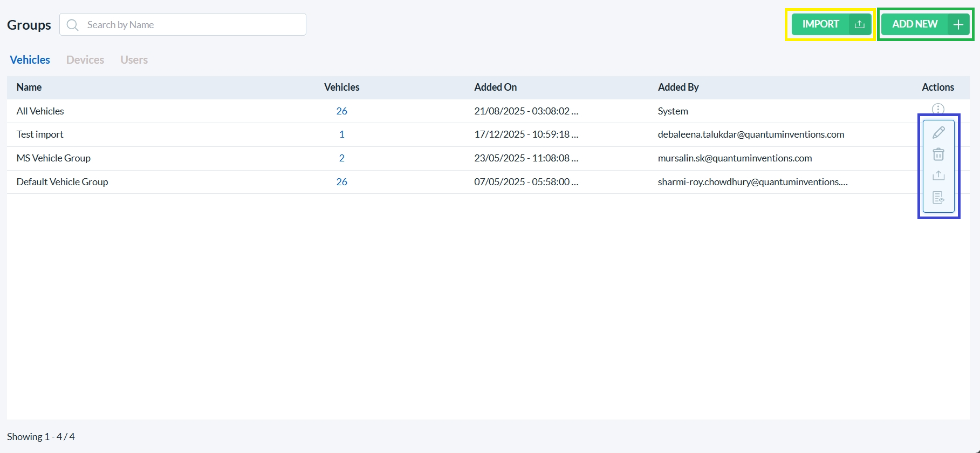This screenshot has height=453, width=980.
Task: Open the three-dot actions menu for All Vehicles
Action: (938, 109)
